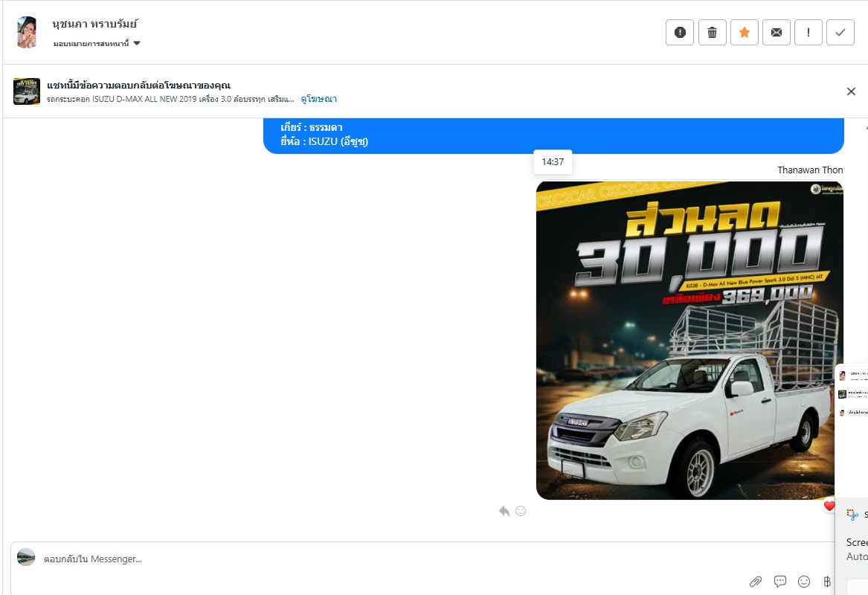Click the baht payment icon in reply box
The image size is (868, 595).
(x=827, y=581)
